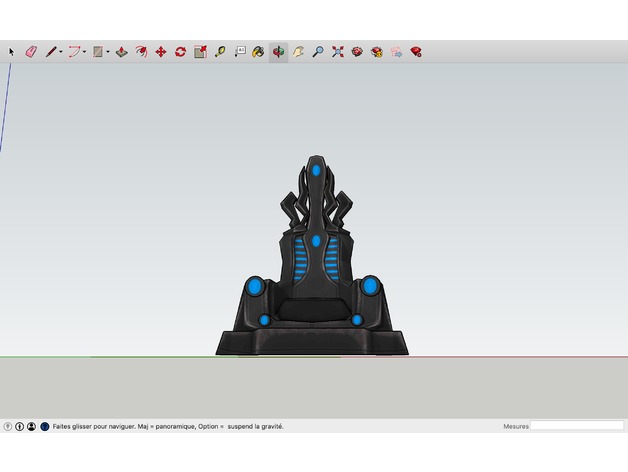Open the 3D Warehouse
The image size is (628, 472).
tap(357, 52)
